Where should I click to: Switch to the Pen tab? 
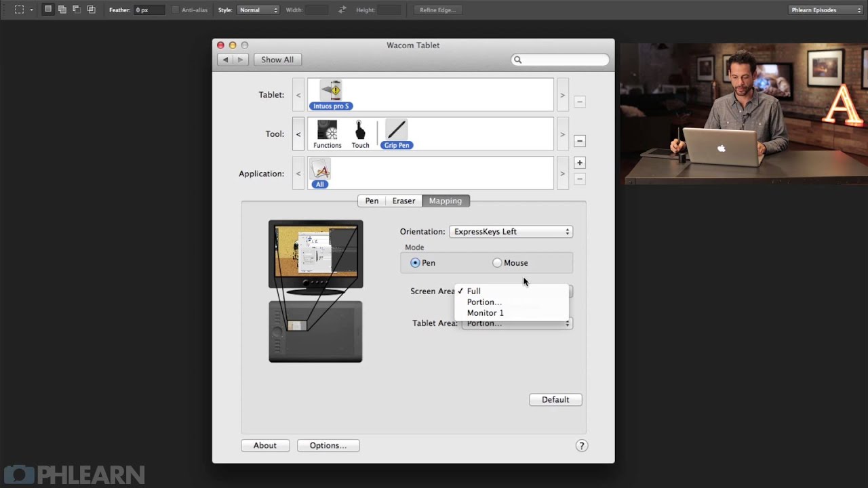(x=372, y=201)
